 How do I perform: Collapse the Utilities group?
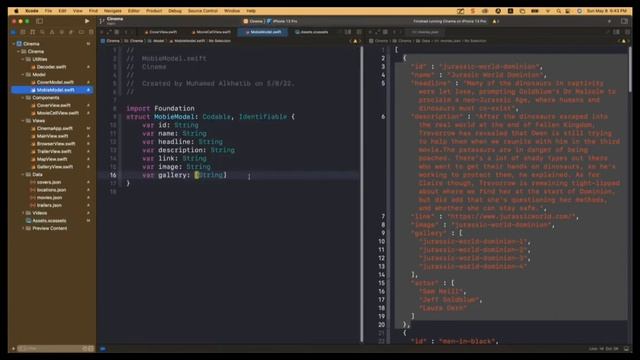tap(23, 59)
